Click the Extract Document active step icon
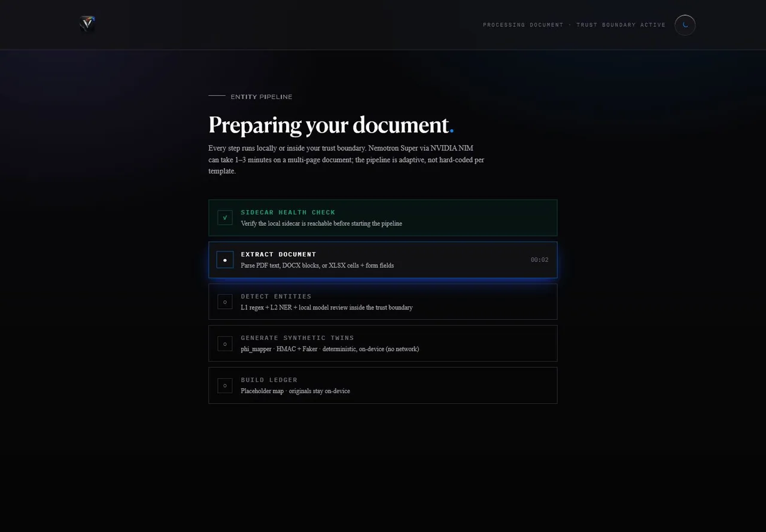The width and height of the screenshot is (766, 532). (x=225, y=260)
